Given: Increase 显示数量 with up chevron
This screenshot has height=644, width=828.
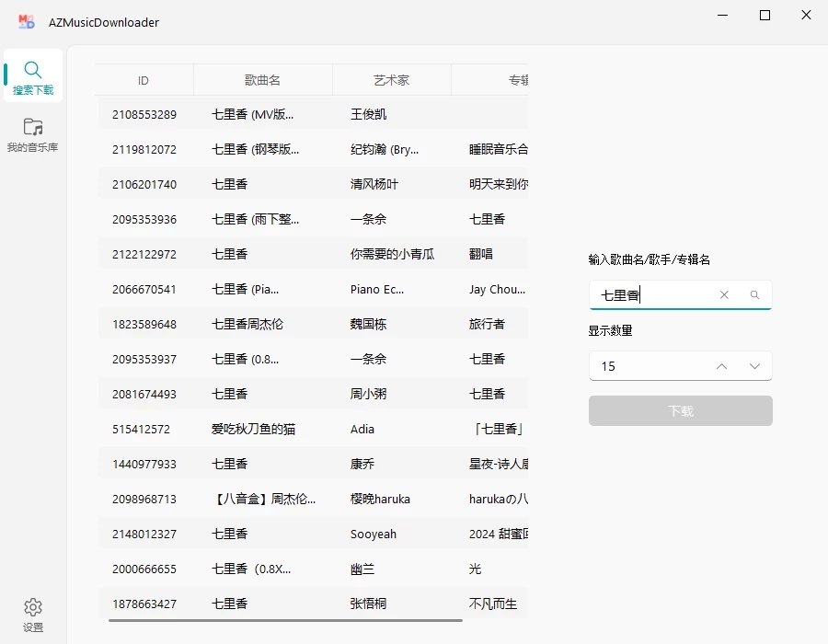Looking at the screenshot, I should [721, 366].
